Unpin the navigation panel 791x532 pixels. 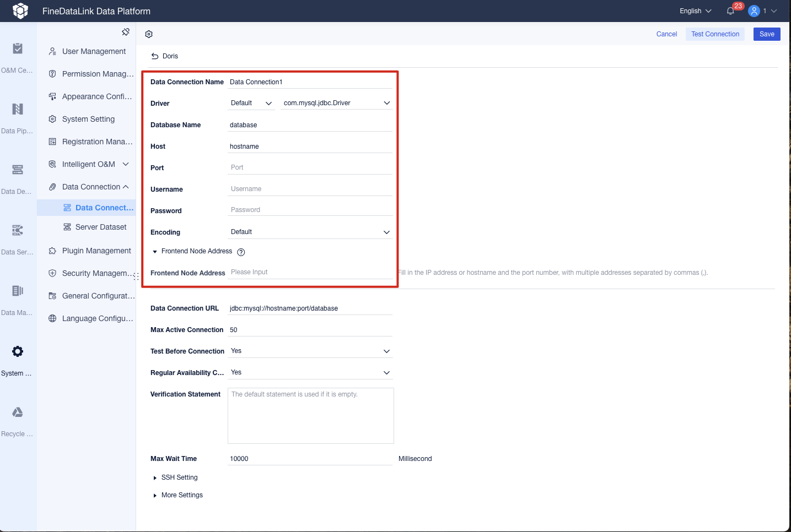pos(126,32)
